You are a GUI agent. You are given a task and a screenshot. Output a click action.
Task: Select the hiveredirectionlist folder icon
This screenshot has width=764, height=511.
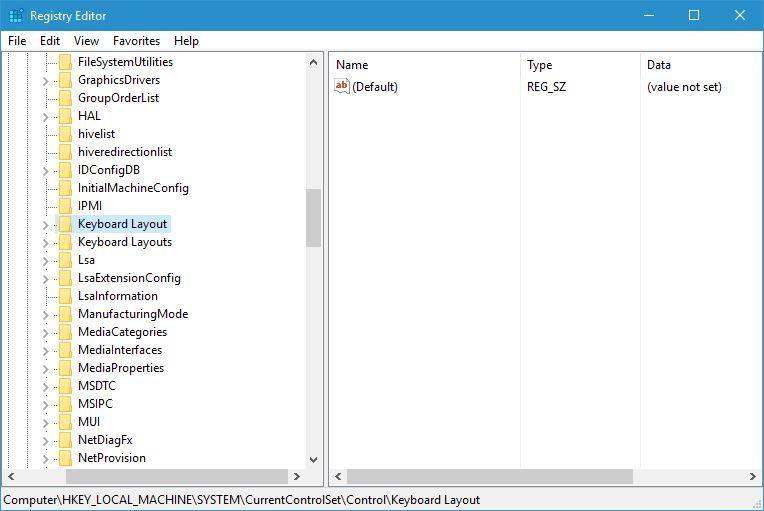pos(65,152)
